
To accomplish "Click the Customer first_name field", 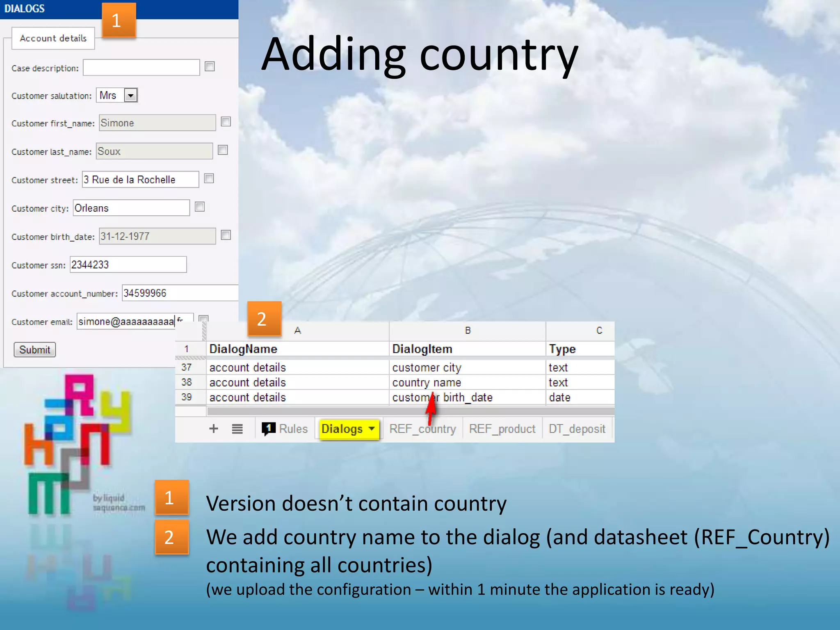I will (x=157, y=123).
